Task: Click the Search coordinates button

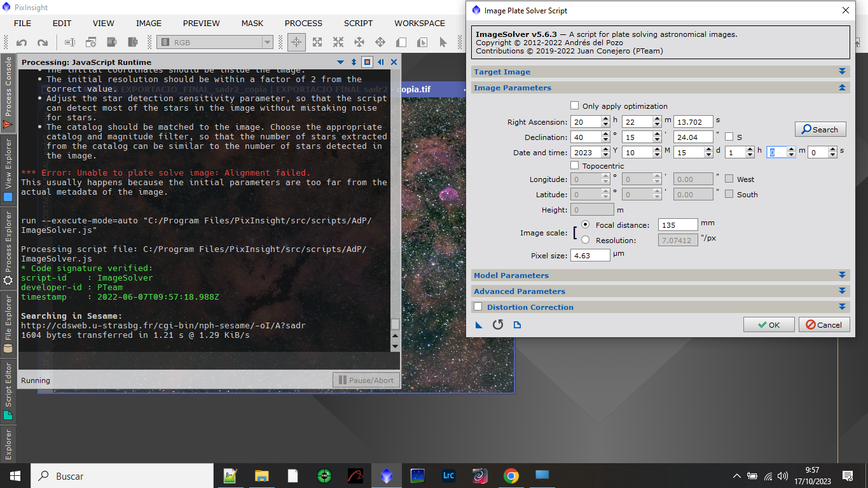Action: click(820, 129)
